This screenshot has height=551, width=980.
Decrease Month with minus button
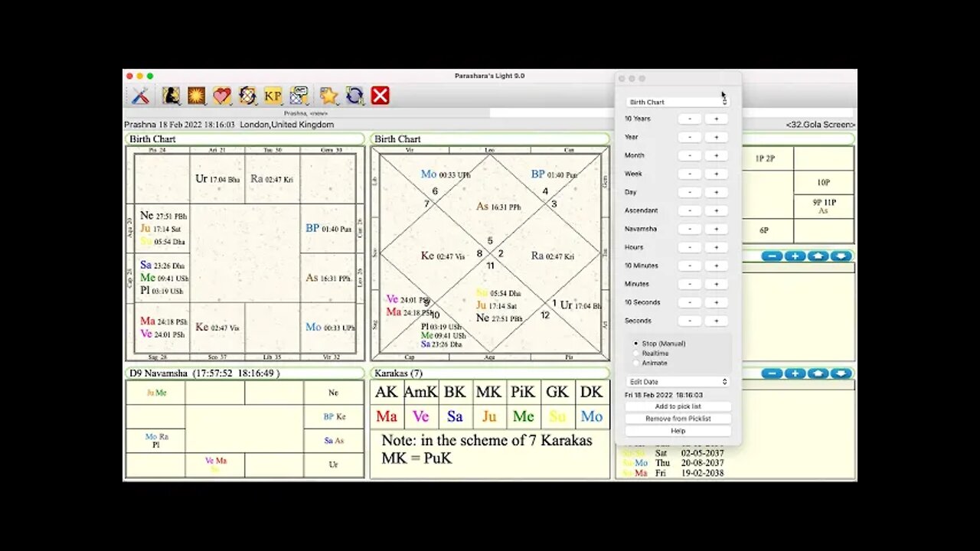pos(690,155)
